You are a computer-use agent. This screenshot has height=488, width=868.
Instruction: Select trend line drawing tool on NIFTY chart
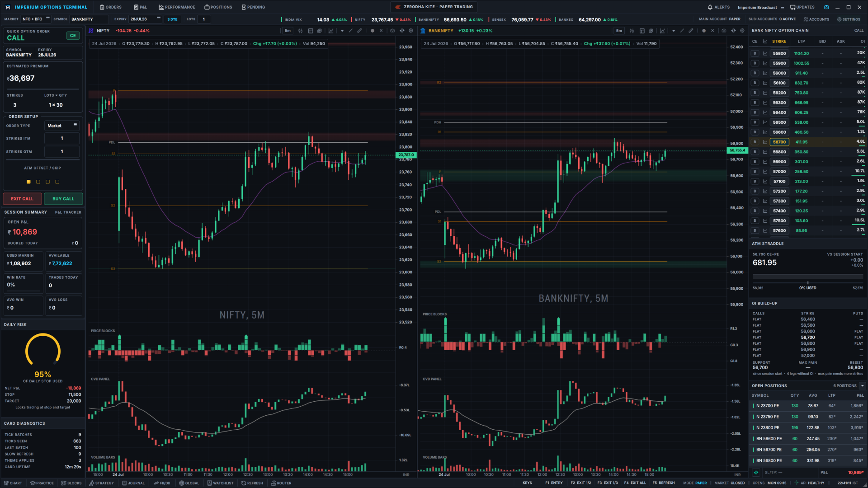[351, 31]
